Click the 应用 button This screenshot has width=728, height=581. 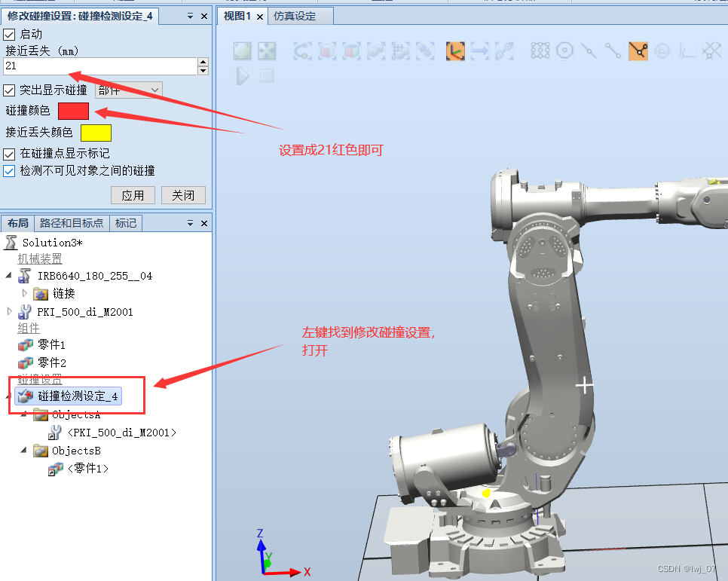(133, 195)
